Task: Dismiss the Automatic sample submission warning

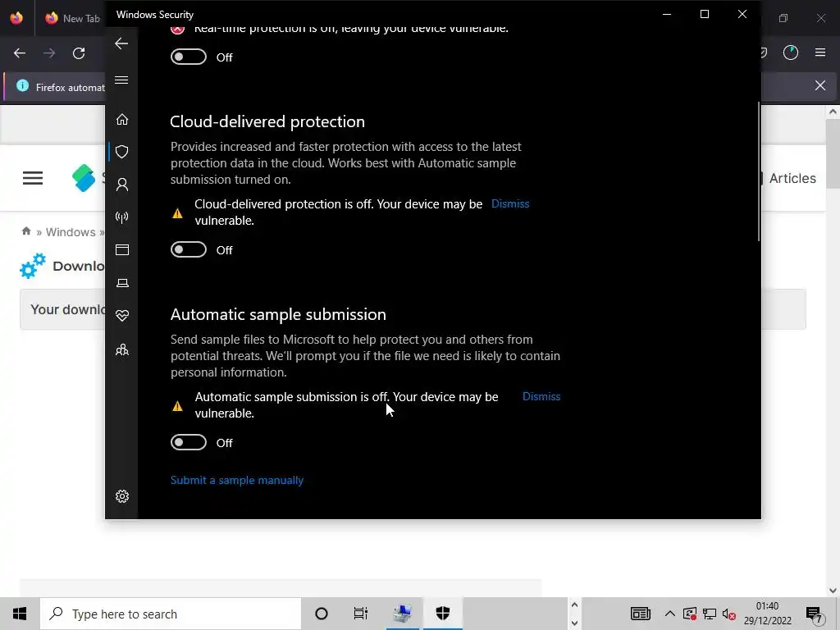Action: click(x=541, y=396)
